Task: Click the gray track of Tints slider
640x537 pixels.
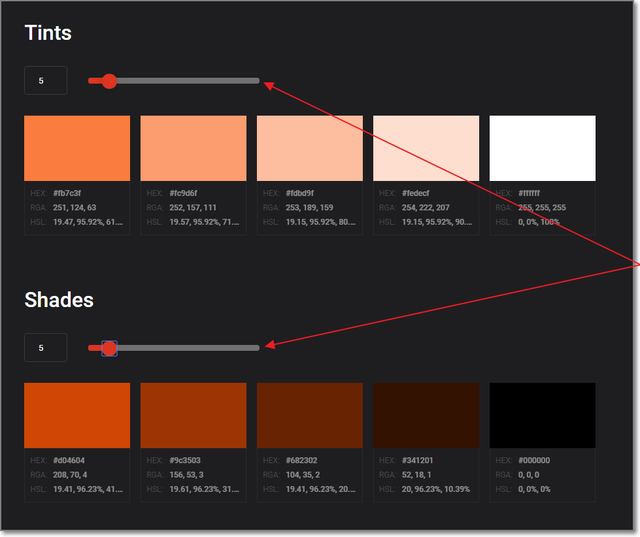Action: coord(190,81)
